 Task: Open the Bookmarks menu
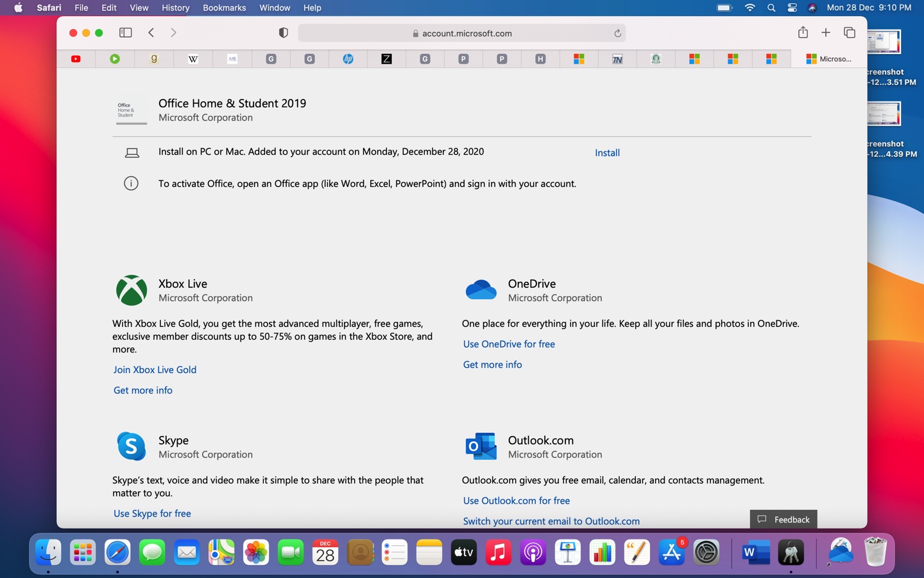(224, 8)
